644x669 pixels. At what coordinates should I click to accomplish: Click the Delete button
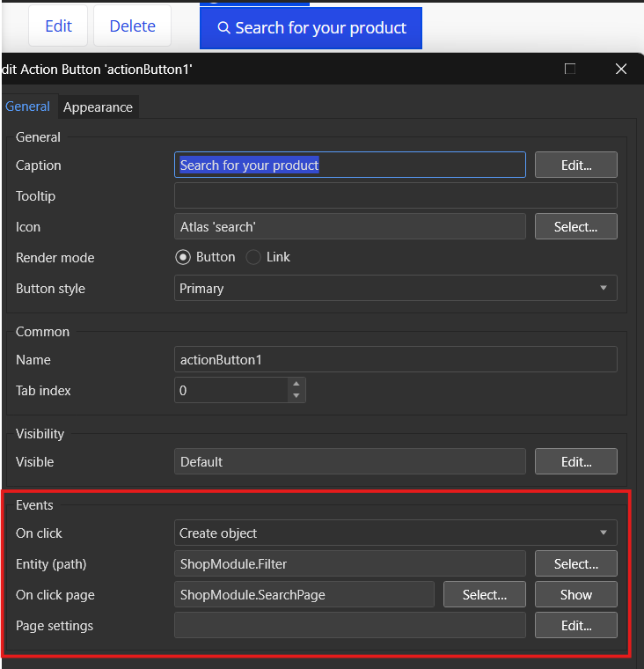pos(132,26)
